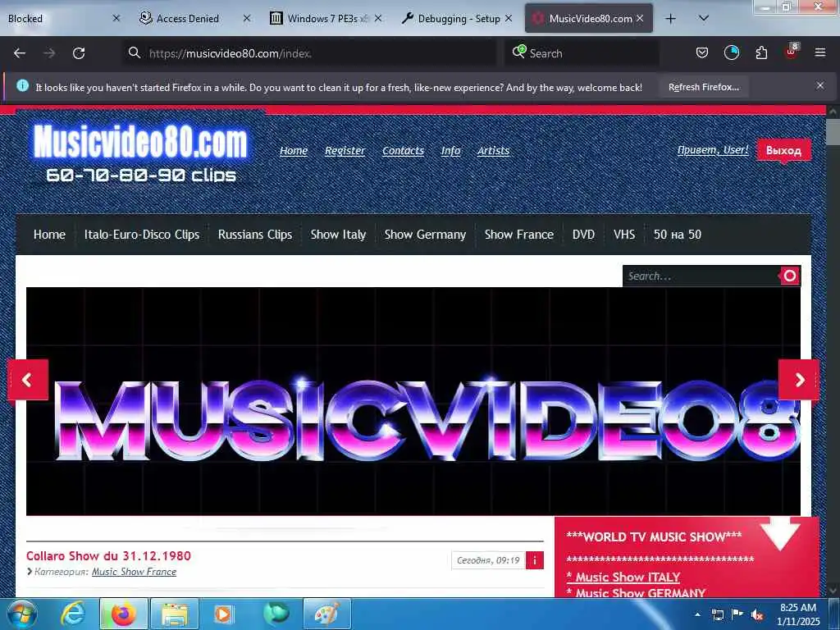Switch to the Access Denied tab

(187, 19)
